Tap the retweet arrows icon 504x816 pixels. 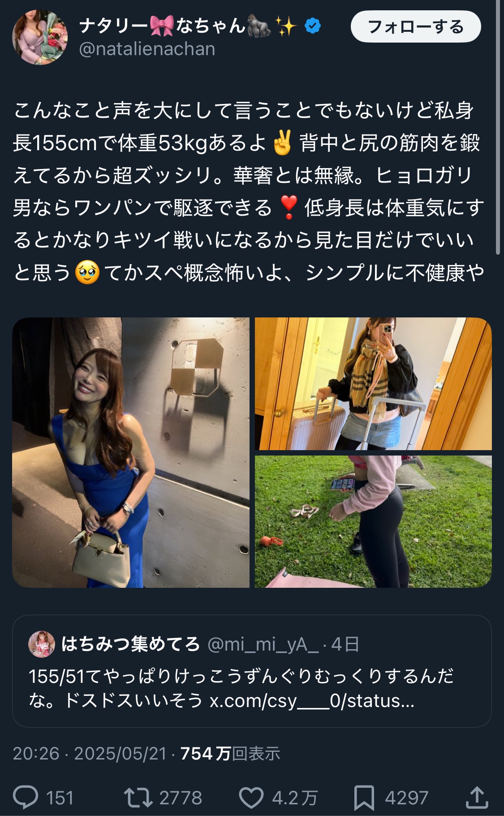click(138, 798)
